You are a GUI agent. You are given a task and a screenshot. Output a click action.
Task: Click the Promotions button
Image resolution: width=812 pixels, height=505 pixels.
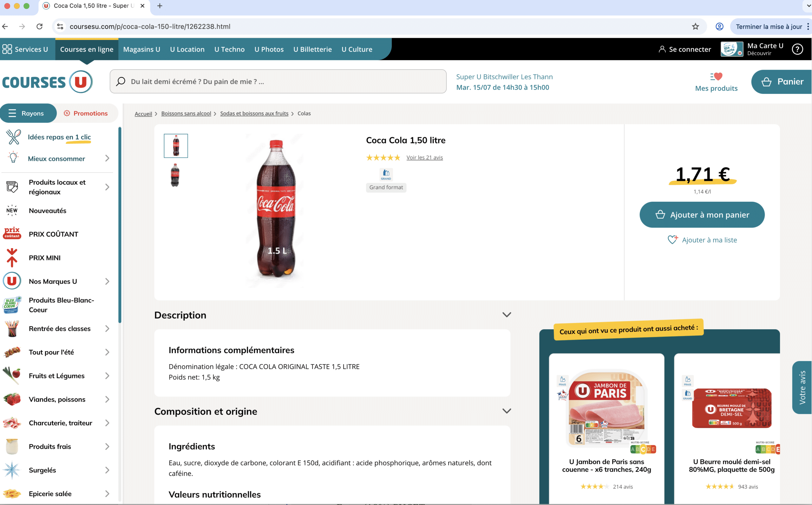(85, 113)
